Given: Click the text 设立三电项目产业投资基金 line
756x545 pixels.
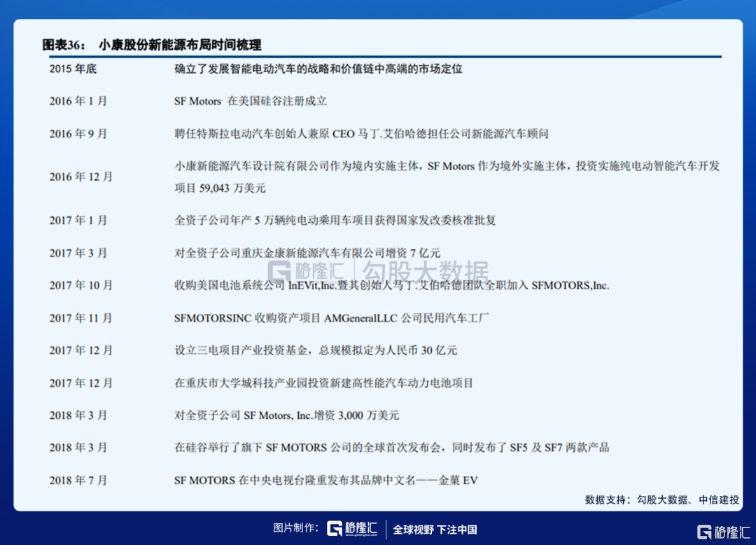Looking at the screenshot, I should [x=316, y=351].
